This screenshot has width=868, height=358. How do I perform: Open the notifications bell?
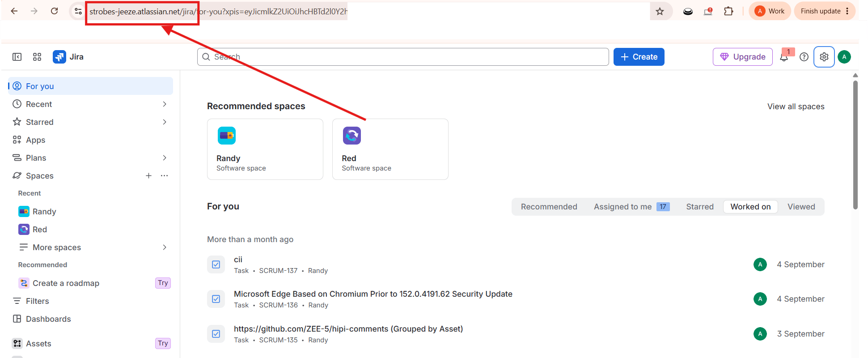click(x=784, y=57)
